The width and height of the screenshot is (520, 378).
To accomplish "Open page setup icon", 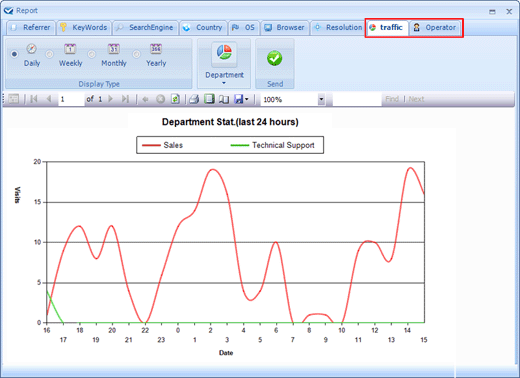I will 224,99.
